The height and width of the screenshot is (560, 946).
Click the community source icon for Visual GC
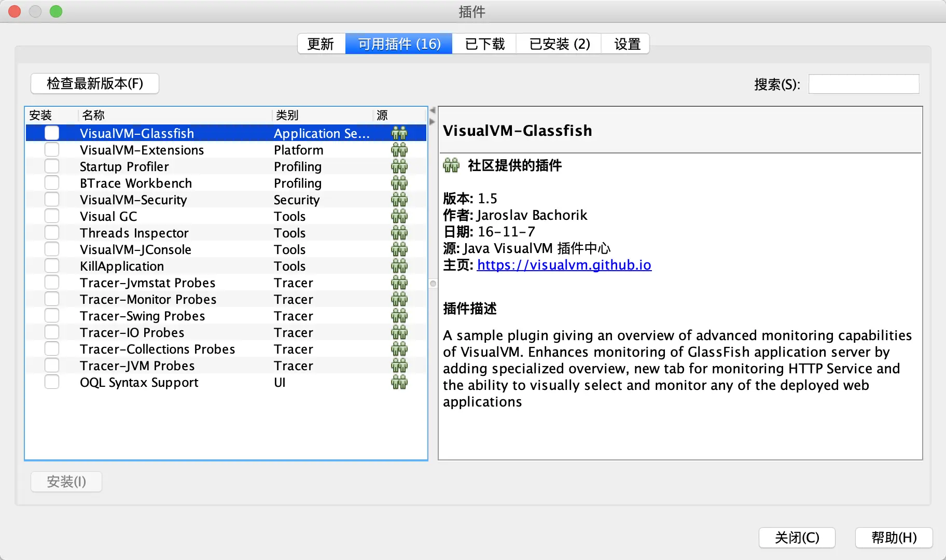tap(399, 216)
